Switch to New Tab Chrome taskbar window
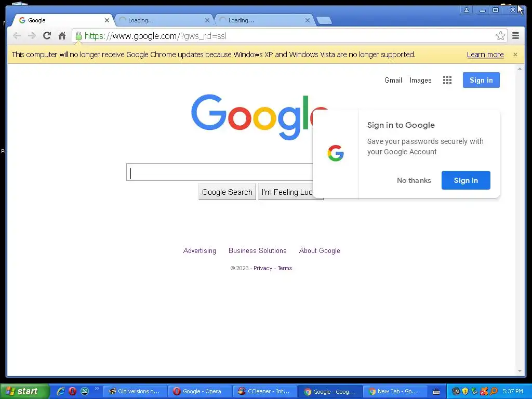Viewport: 532px width, 399px height. point(395,391)
